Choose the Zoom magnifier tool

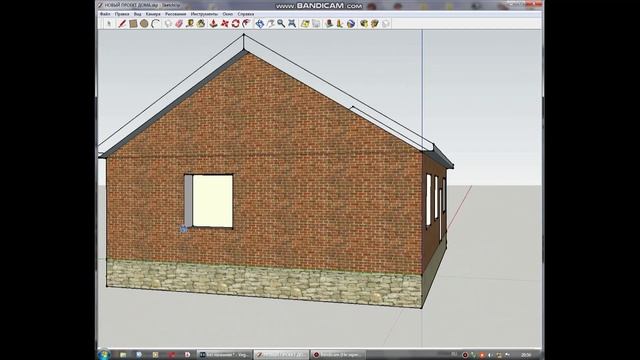tap(281, 24)
